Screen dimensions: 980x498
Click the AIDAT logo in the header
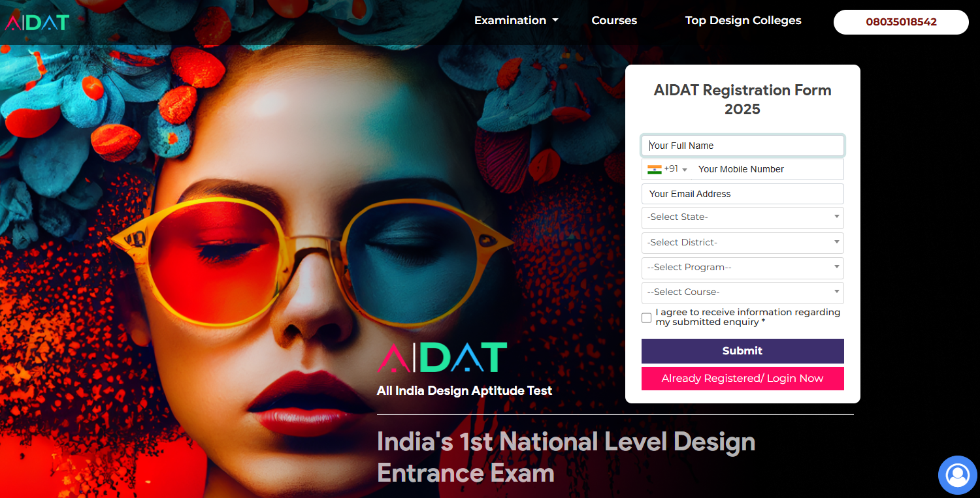(37, 22)
